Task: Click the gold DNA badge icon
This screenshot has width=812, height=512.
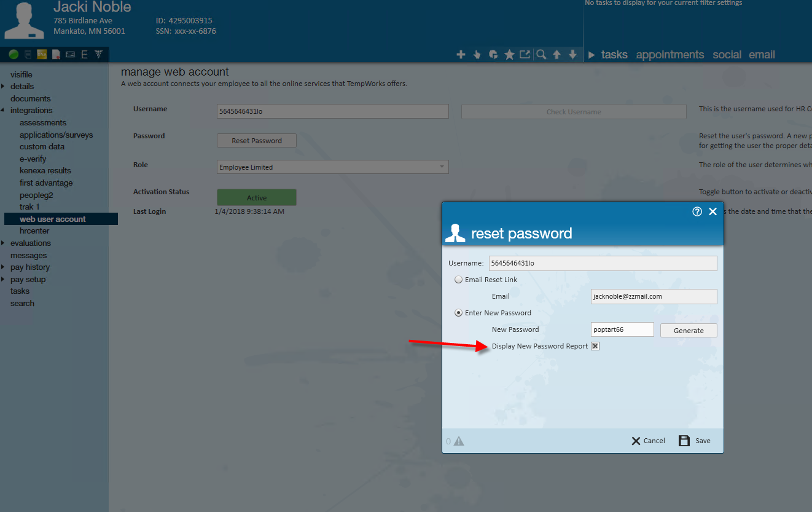Action: (x=42, y=55)
